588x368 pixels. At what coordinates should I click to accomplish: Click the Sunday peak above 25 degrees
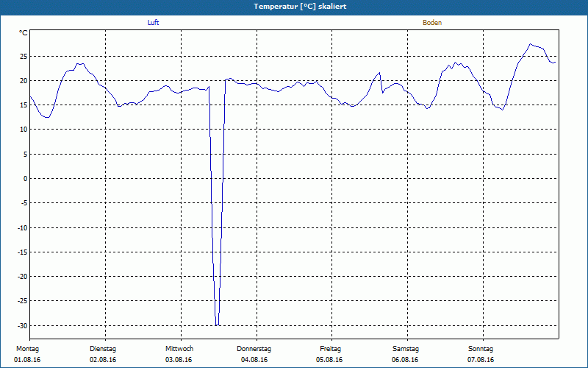click(x=531, y=44)
